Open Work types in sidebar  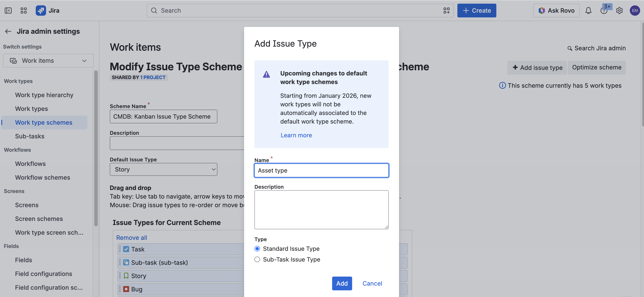[31, 109]
